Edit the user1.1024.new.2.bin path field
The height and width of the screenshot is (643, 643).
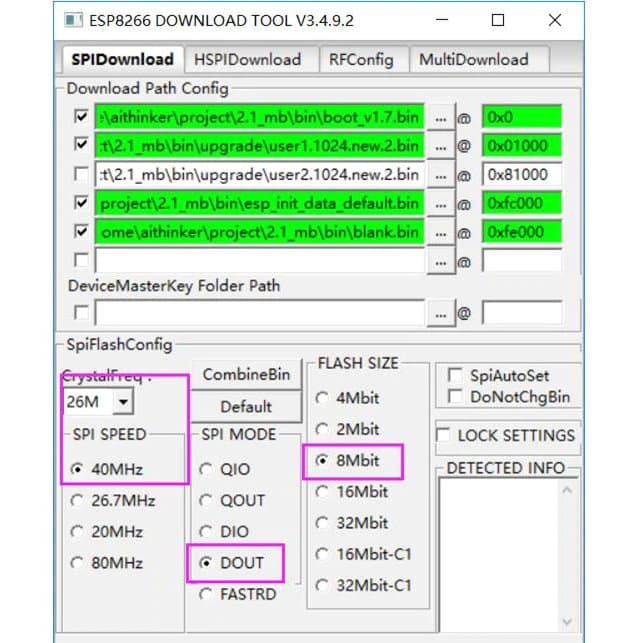(x=259, y=146)
